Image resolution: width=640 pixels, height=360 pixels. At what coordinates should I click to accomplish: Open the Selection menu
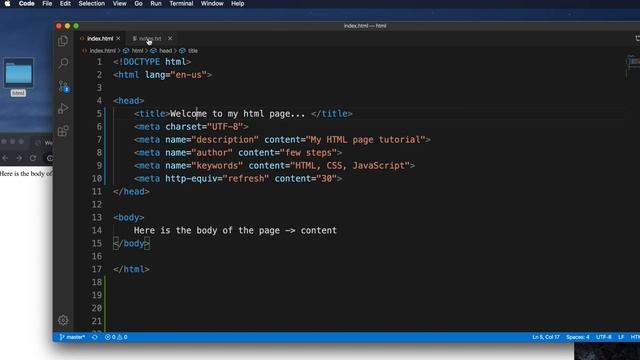tap(92, 4)
